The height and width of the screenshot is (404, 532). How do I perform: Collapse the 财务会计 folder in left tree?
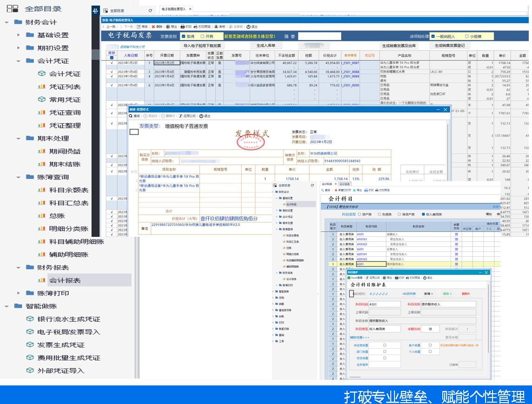coord(7,22)
